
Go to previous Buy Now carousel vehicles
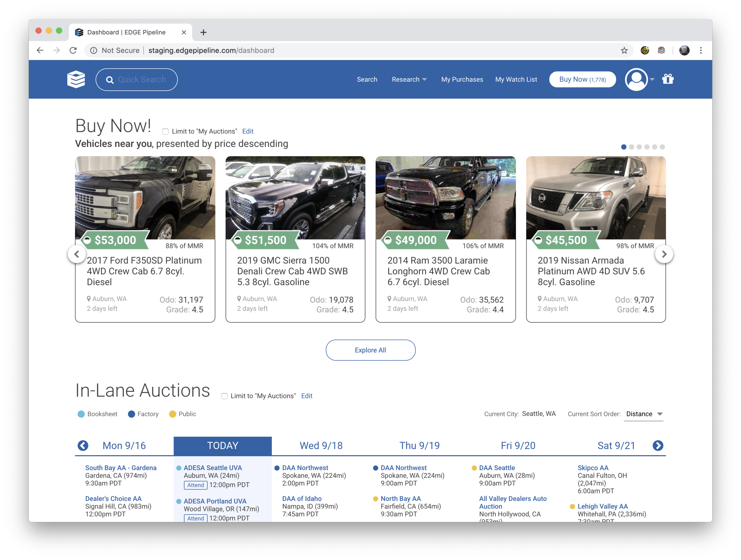pos(77,254)
